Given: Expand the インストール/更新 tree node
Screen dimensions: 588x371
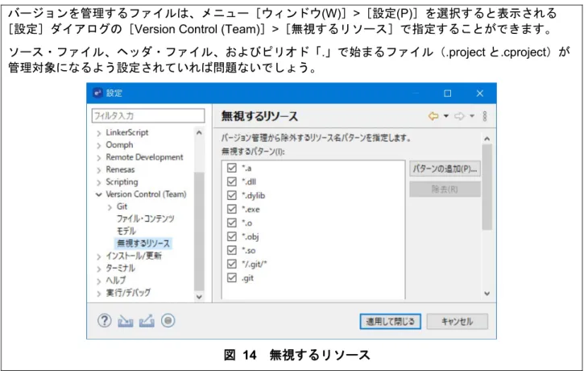Looking at the screenshot, I should coord(98,256).
